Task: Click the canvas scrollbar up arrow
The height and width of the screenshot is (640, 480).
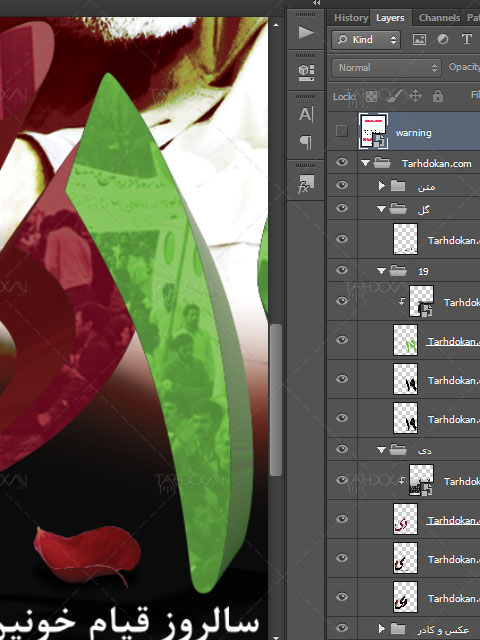Action: 276,25
